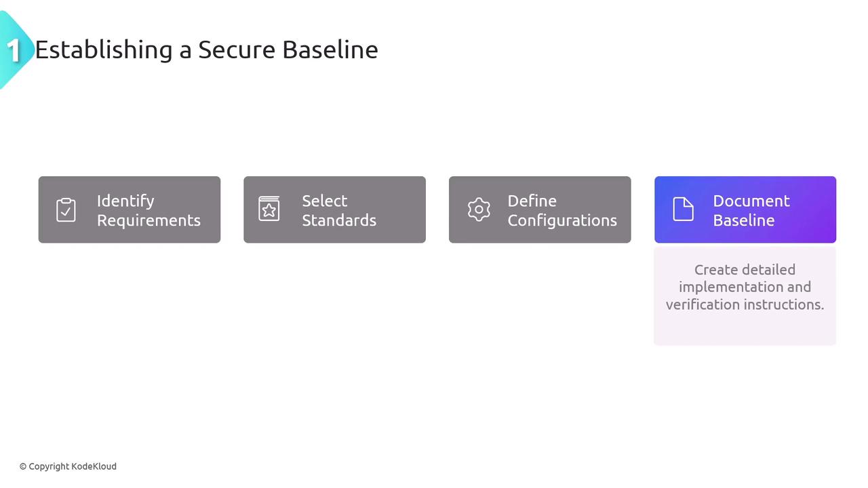Open the Define Configurations step card
Viewport: 868px width, 488px height.
[540, 209]
